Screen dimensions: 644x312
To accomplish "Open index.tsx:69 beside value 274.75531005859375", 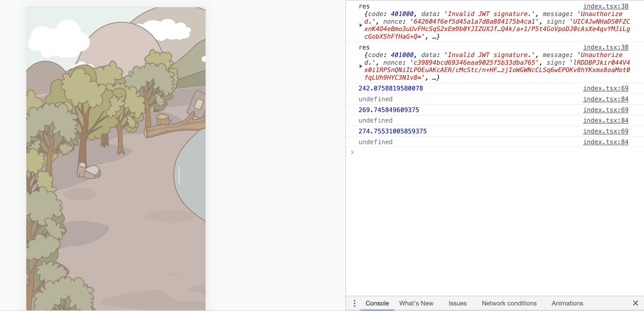I will pyautogui.click(x=606, y=131).
